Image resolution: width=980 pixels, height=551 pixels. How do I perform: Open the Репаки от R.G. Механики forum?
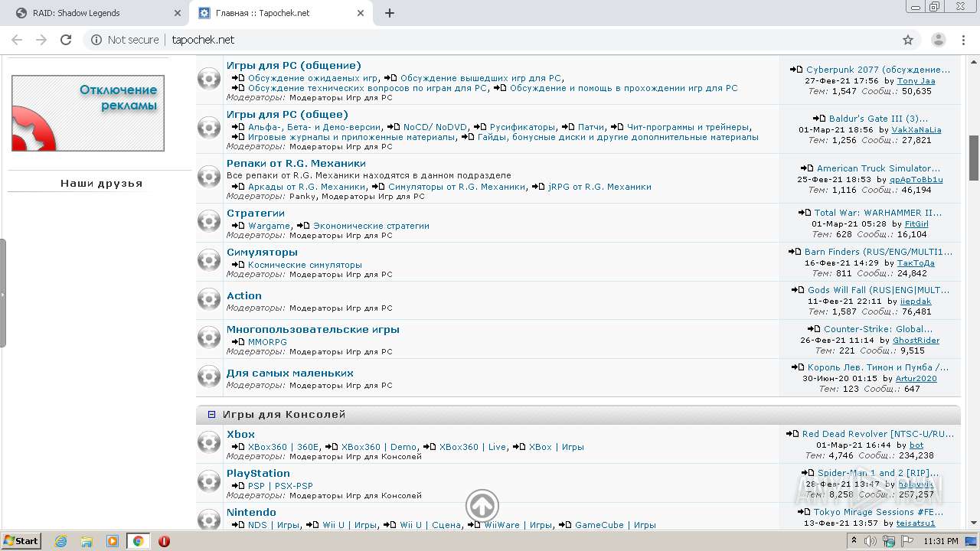(x=296, y=164)
